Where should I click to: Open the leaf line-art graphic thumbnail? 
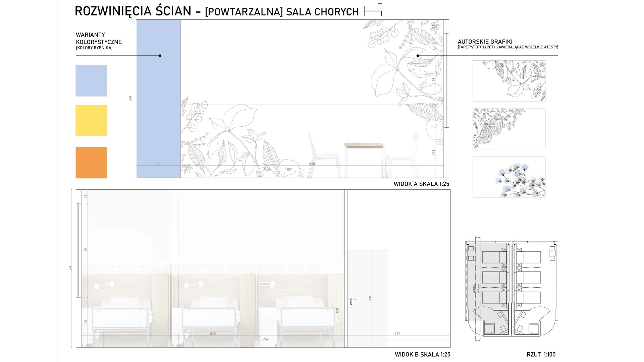(x=509, y=81)
